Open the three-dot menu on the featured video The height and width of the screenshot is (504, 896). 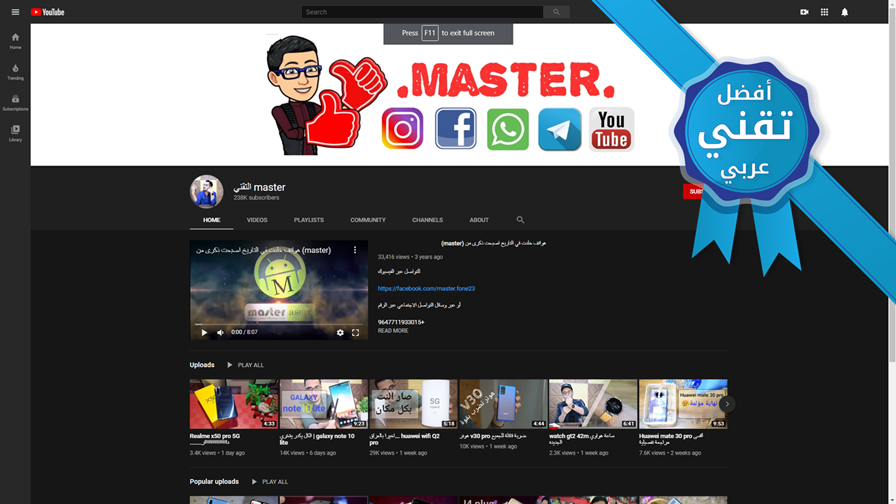click(x=355, y=250)
